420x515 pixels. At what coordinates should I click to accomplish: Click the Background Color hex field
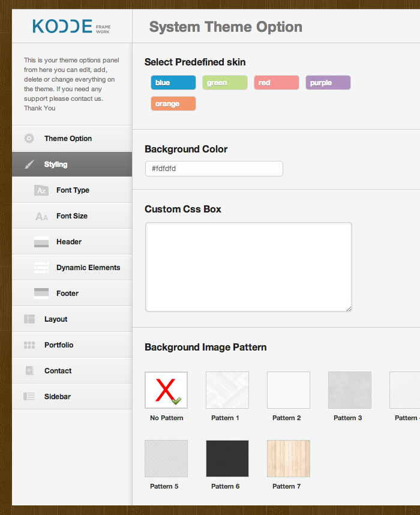pos(214,169)
